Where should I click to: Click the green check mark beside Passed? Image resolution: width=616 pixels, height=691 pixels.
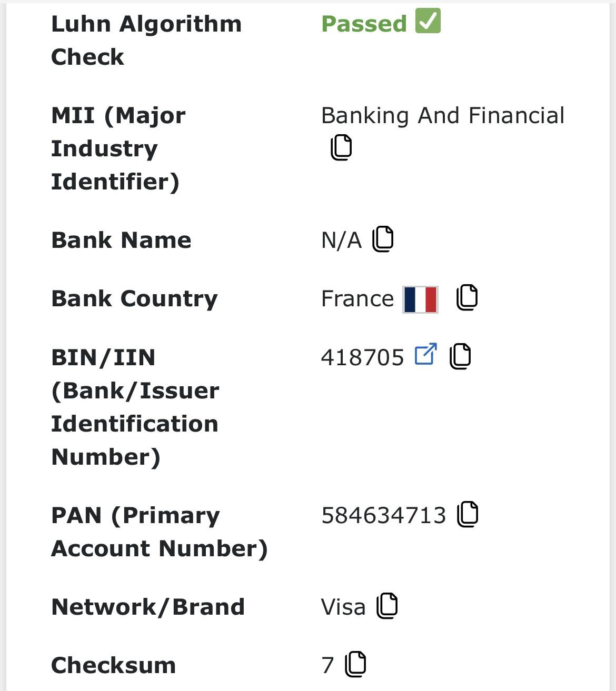click(x=428, y=21)
